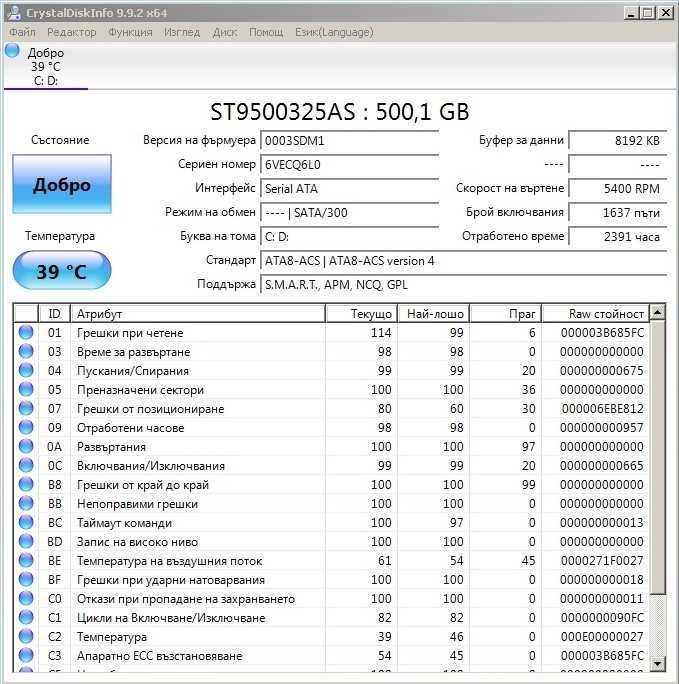Click the 2391 часа power-on hours field

[618, 236]
